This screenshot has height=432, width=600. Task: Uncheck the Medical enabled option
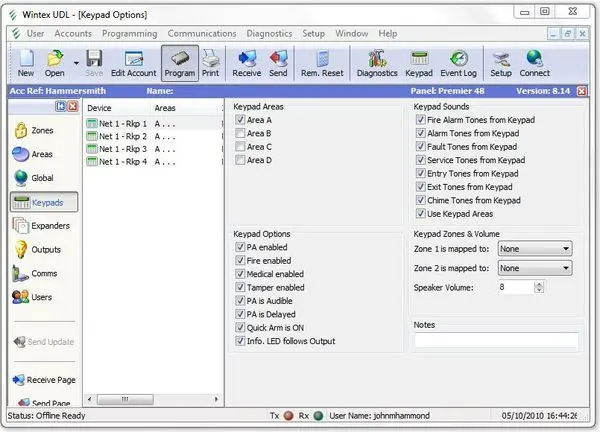pyautogui.click(x=240, y=273)
